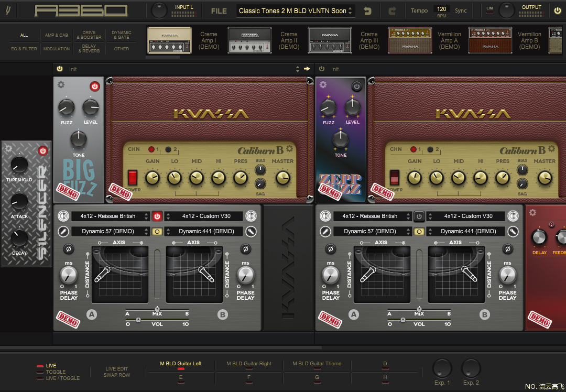This screenshot has height=392, width=566.
Task: Click the round A button in the left cabinet
Action: pyautogui.click(x=92, y=314)
